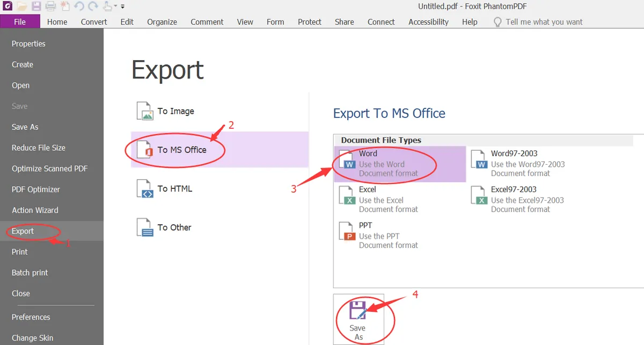This screenshot has height=345, width=644.
Task: Open the File tab
Action: [20, 22]
